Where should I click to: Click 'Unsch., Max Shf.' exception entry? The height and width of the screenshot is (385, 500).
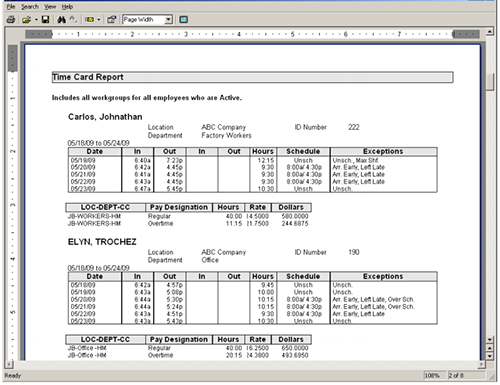pos(355,160)
